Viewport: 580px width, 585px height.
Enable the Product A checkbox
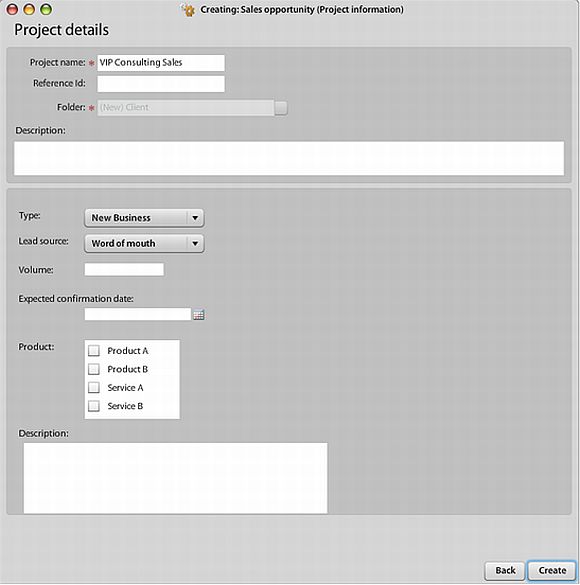(94, 351)
